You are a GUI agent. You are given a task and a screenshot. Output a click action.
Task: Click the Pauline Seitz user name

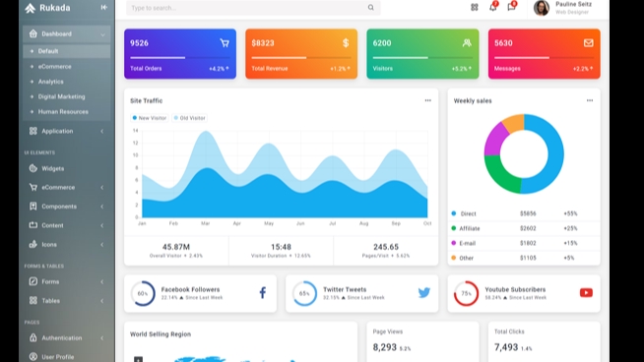[573, 4]
